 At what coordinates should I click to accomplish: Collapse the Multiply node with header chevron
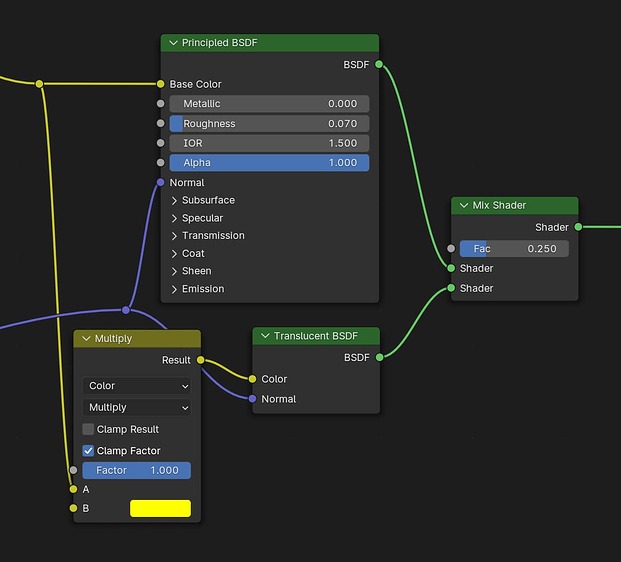pyautogui.click(x=86, y=339)
